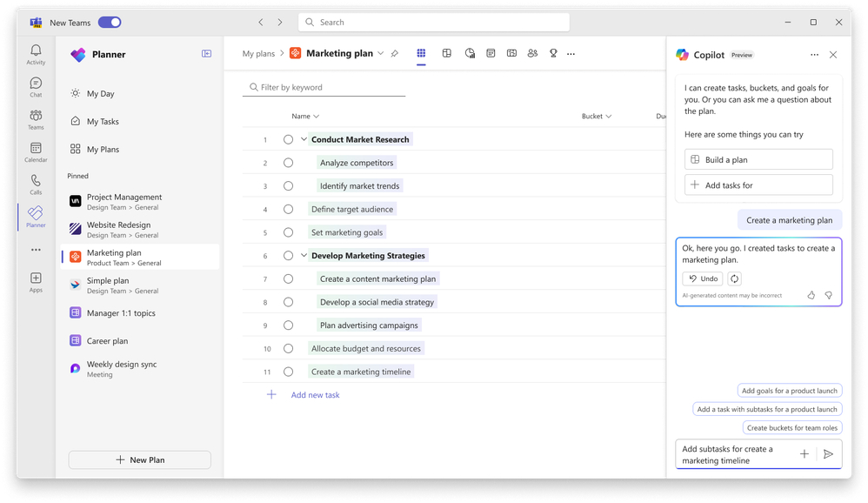Mark Set marketing goals complete

point(289,232)
